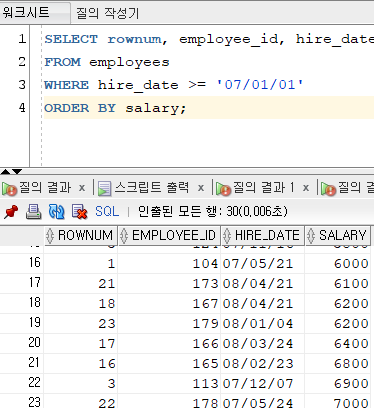Click ROWNUM value 23 in row 19
The height and width of the screenshot is (408, 374).
(80, 324)
